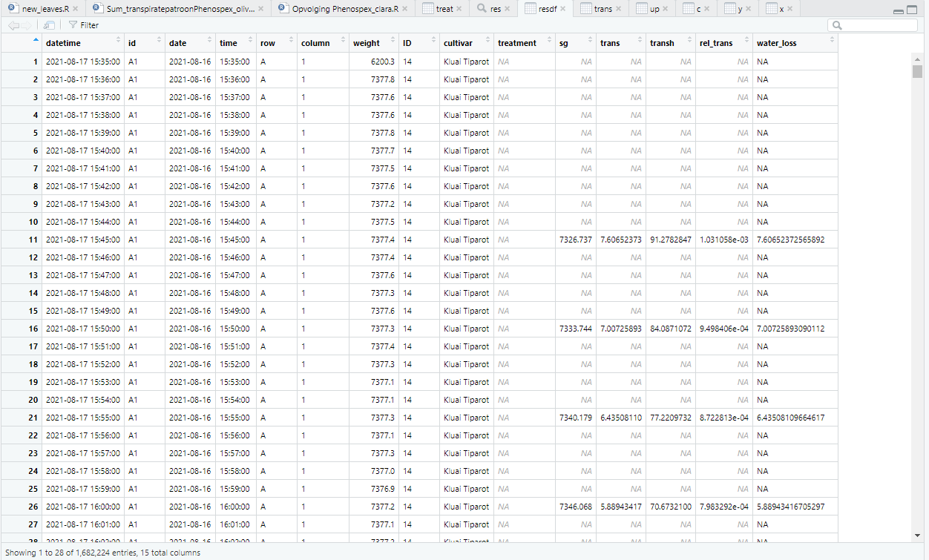Go back to previous source location
The image size is (929, 560).
(13, 25)
